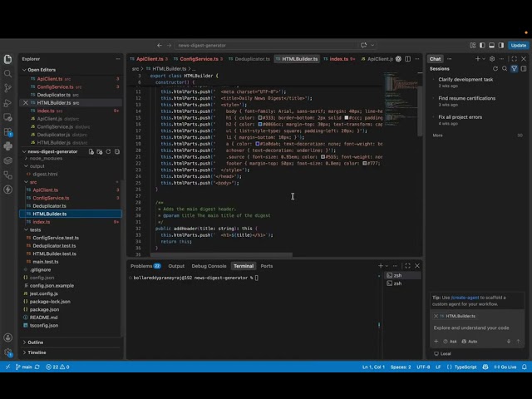This screenshot has width=532, height=399.
Task: Click the Update button
Action: point(519,45)
